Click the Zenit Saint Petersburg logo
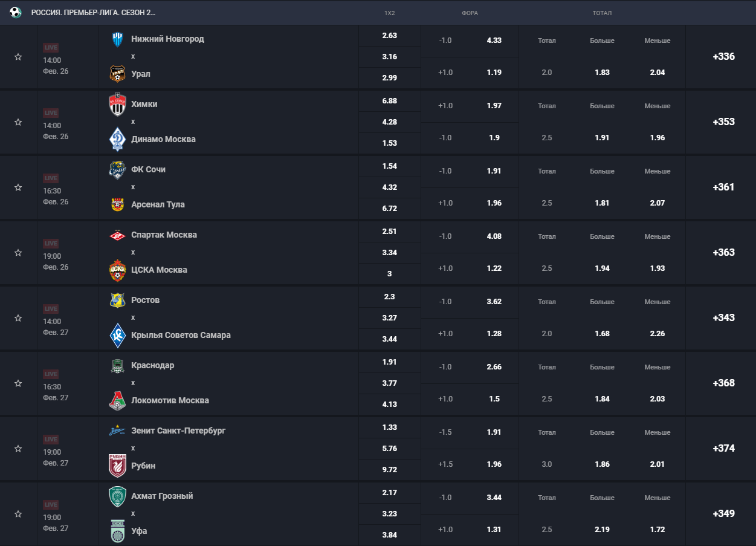 pyautogui.click(x=117, y=431)
